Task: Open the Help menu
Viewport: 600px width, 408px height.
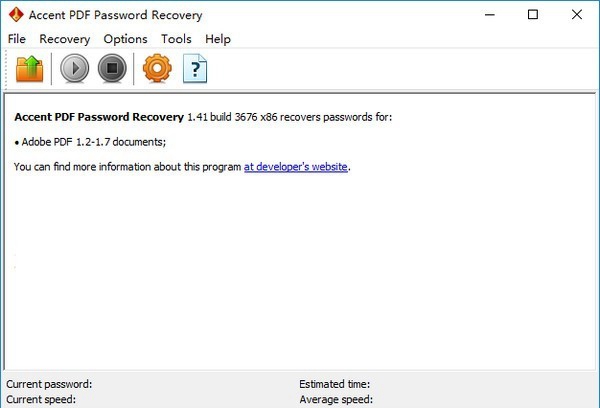Action: [x=218, y=39]
